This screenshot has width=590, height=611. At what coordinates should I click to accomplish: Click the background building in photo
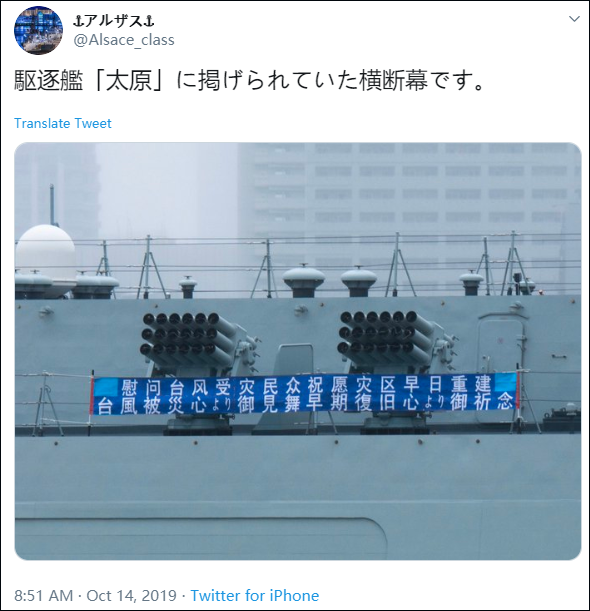[409, 203]
